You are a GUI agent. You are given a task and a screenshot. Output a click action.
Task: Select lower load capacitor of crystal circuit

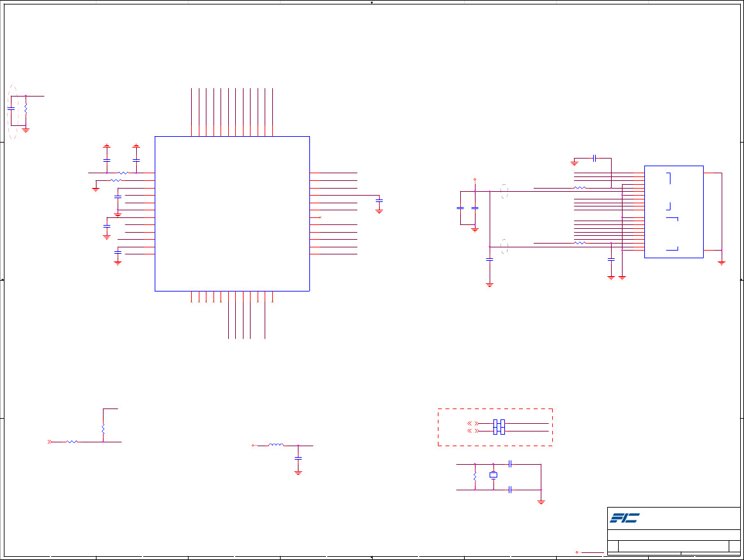point(509,490)
